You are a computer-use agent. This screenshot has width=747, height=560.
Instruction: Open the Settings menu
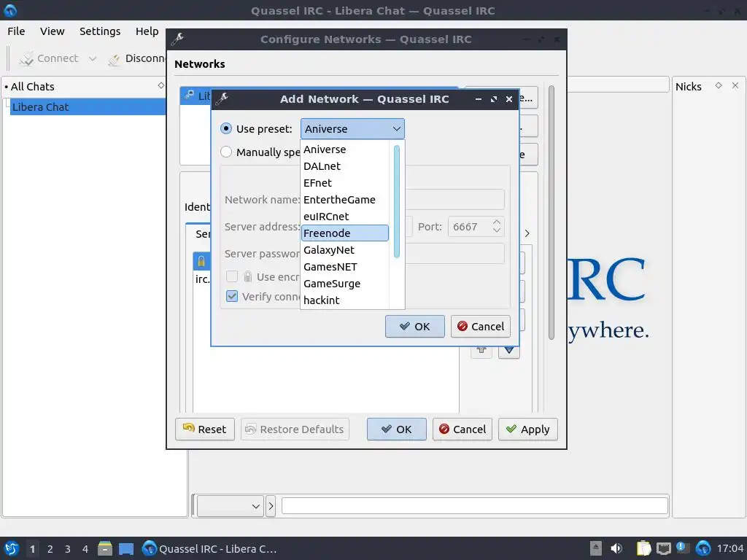click(100, 31)
